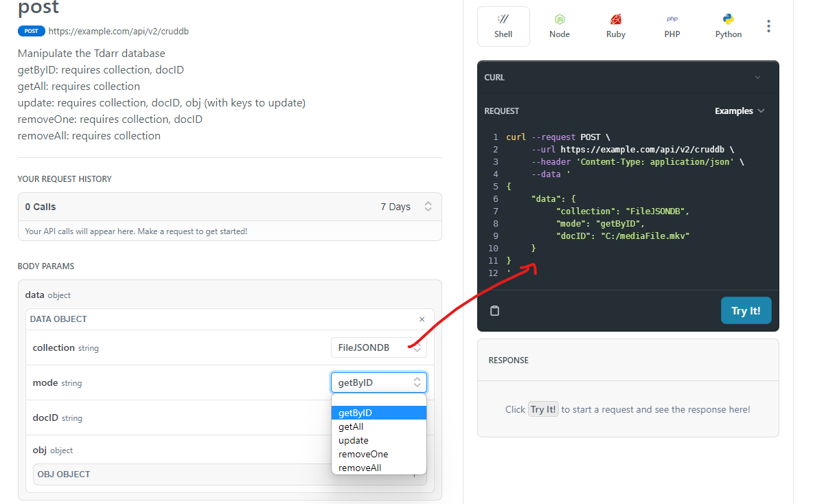Screen dimensions: 837x504
Task: Select the Ruby language icon
Action: (x=615, y=26)
